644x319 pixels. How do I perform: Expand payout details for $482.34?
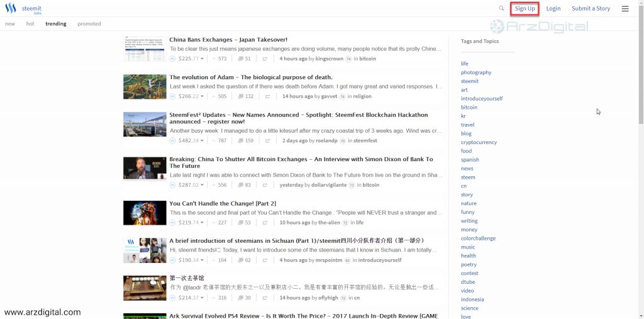(x=202, y=141)
